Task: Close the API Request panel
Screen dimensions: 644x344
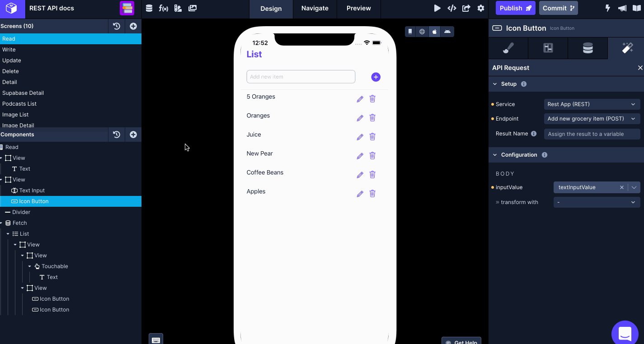Action: pyautogui.click(x=640, y=68)
